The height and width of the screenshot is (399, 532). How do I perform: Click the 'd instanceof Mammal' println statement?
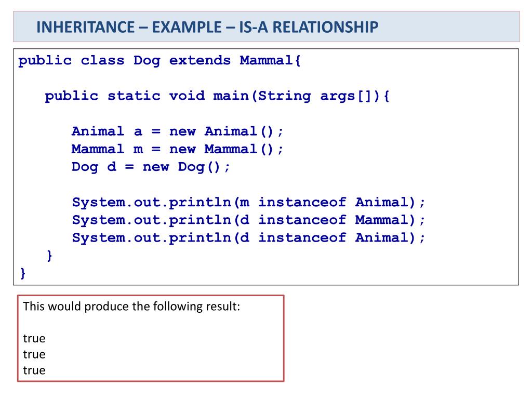click(248, 220)
